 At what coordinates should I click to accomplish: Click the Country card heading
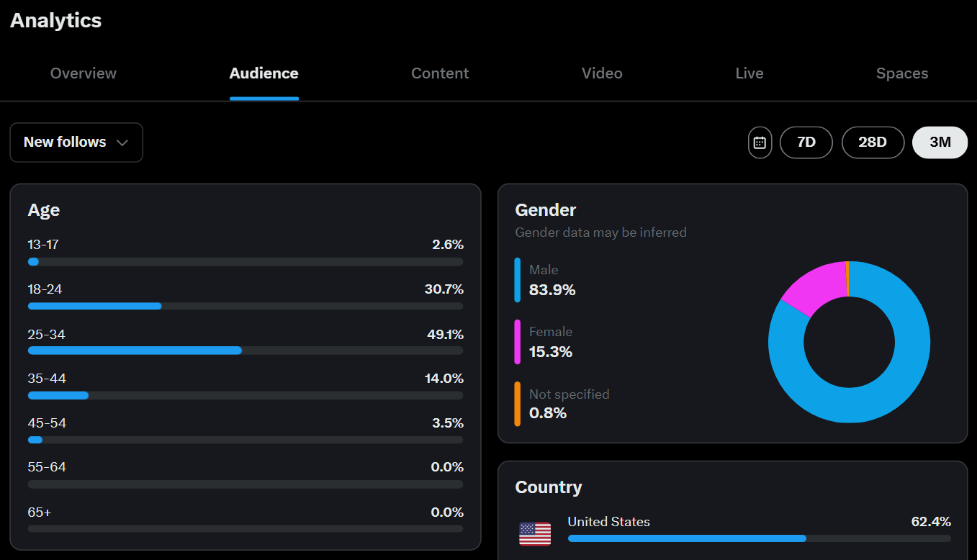click(x=549, y=487)
